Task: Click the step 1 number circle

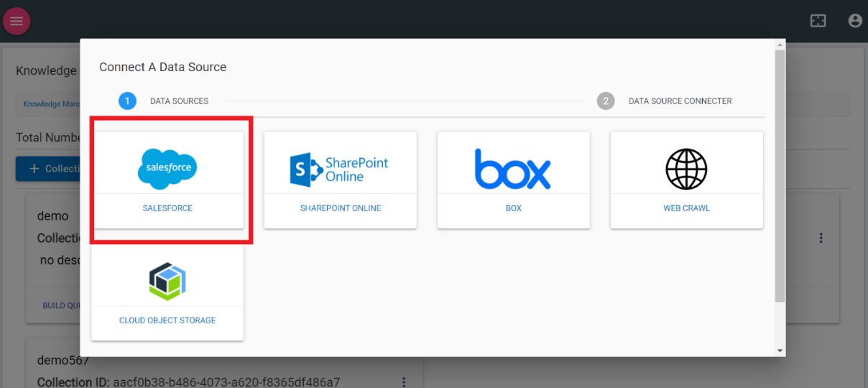Action: (127, 101)
